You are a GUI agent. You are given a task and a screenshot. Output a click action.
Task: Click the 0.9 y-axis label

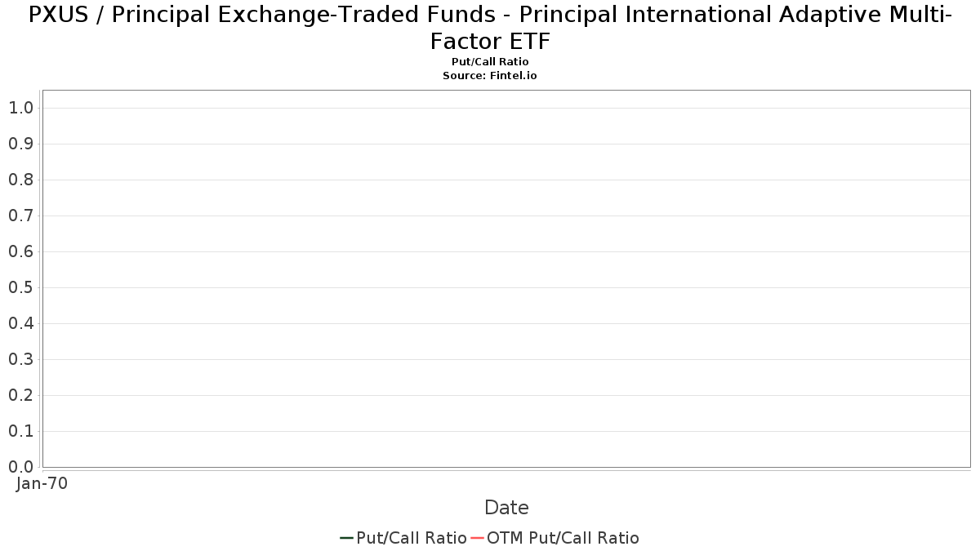(x=20, y=144)
